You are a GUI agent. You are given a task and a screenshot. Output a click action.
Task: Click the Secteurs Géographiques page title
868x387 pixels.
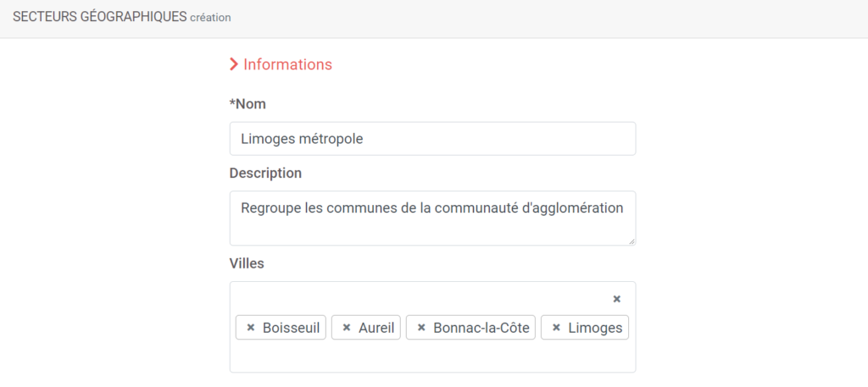pyautogui.click(x=100, y=17)
